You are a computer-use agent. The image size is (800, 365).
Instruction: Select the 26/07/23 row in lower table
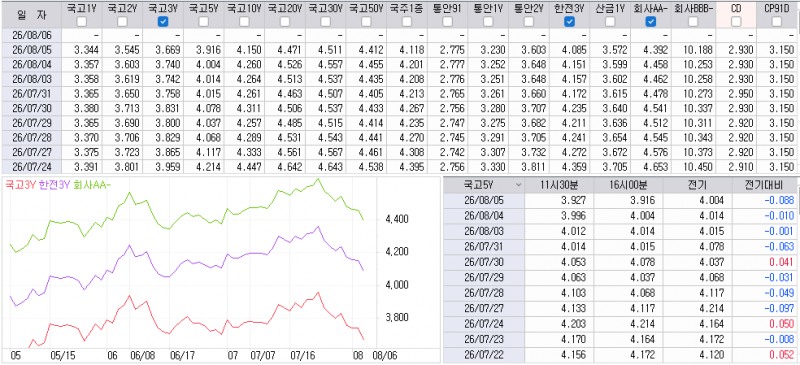(621, 339)
